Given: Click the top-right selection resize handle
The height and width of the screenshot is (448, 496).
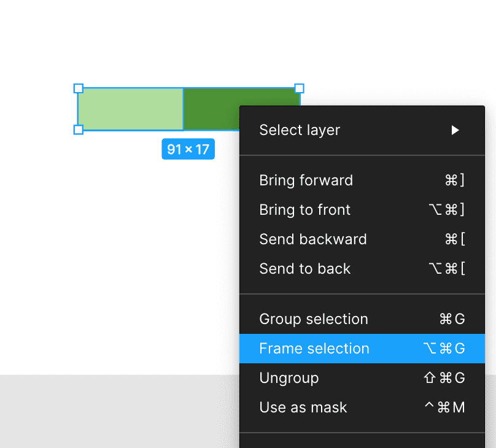Looking at the screenshot, I should (300, 88).
